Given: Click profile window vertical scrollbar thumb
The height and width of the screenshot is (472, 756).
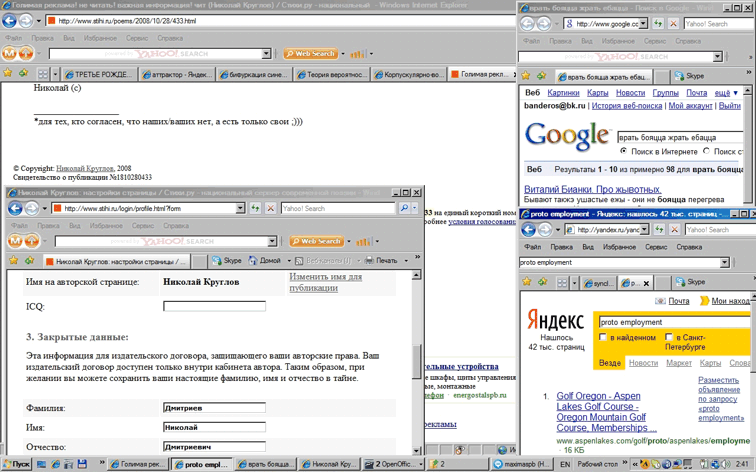Looking at the screenshot, I should coord(417,362).
